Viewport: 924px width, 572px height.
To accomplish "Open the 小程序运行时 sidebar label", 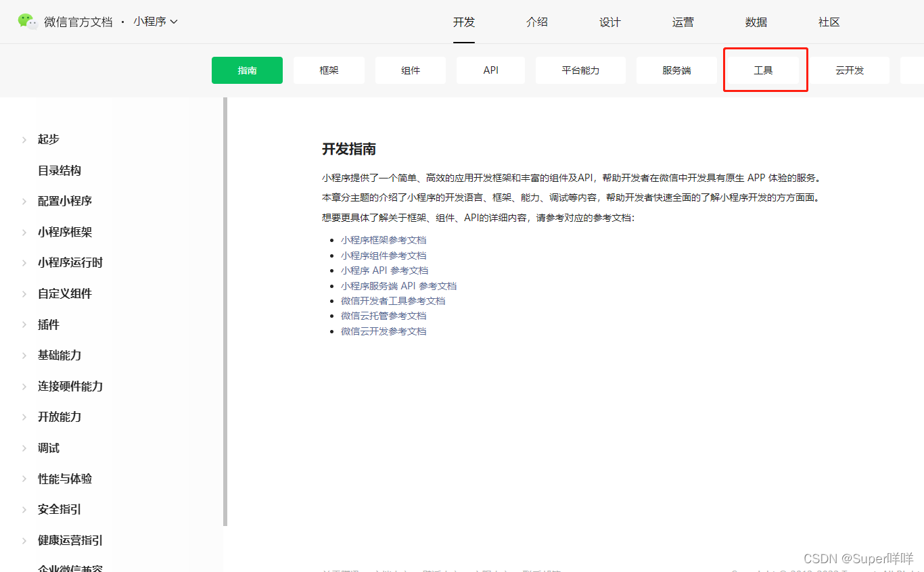I will [70, 263].
